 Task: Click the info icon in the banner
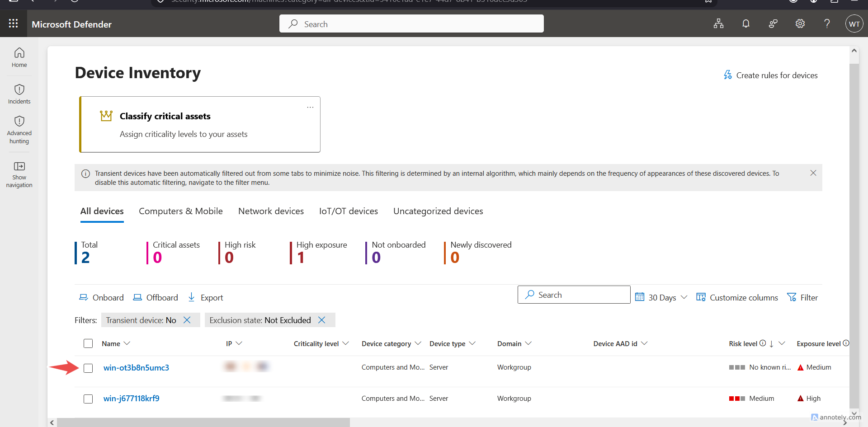coord(85,174)
